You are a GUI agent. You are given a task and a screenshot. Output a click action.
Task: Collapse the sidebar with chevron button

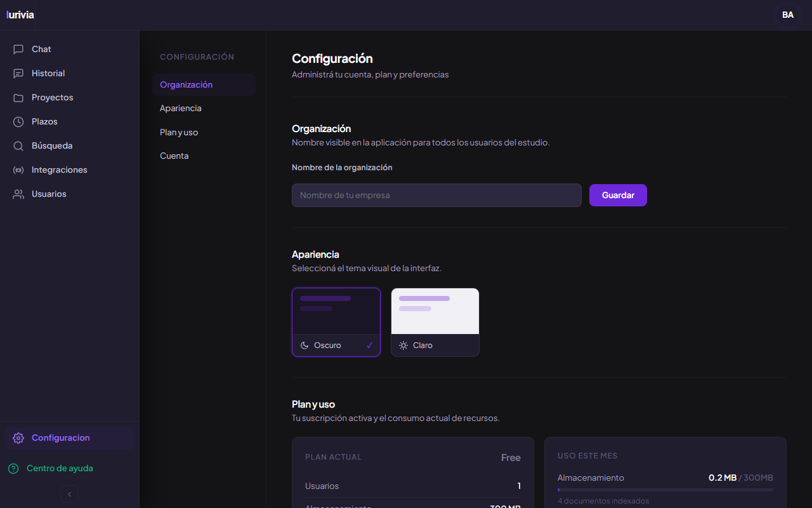(70, 494)
